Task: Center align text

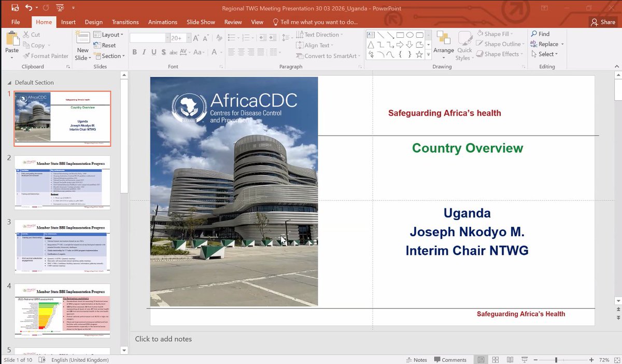Action: (242, 52)
